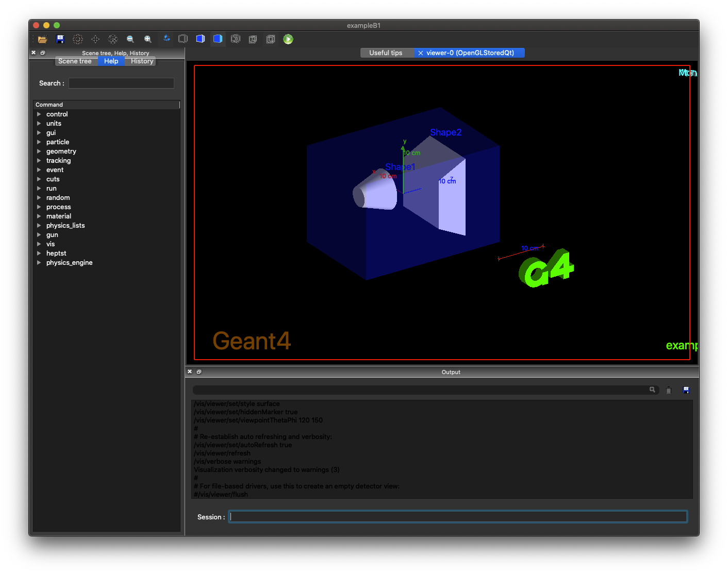Viewport: 728px width, 574px height.
Task: Run beamOn with green play button
Action: (288, 39)
